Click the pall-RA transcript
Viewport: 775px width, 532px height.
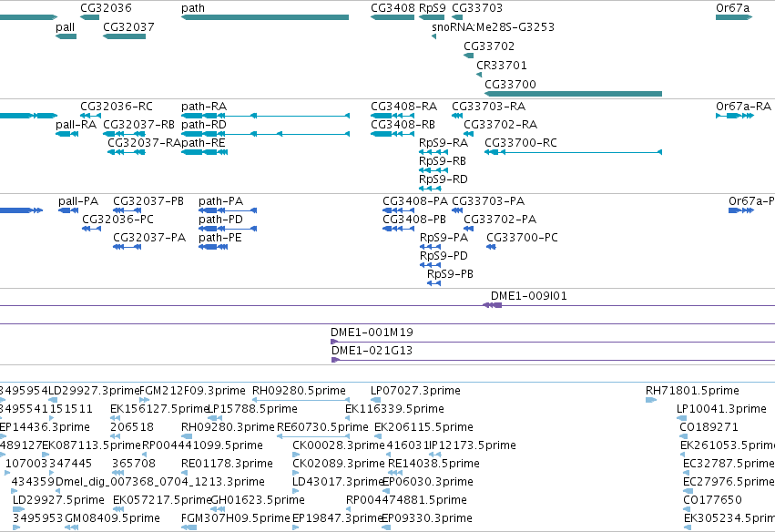click(66, 134)
